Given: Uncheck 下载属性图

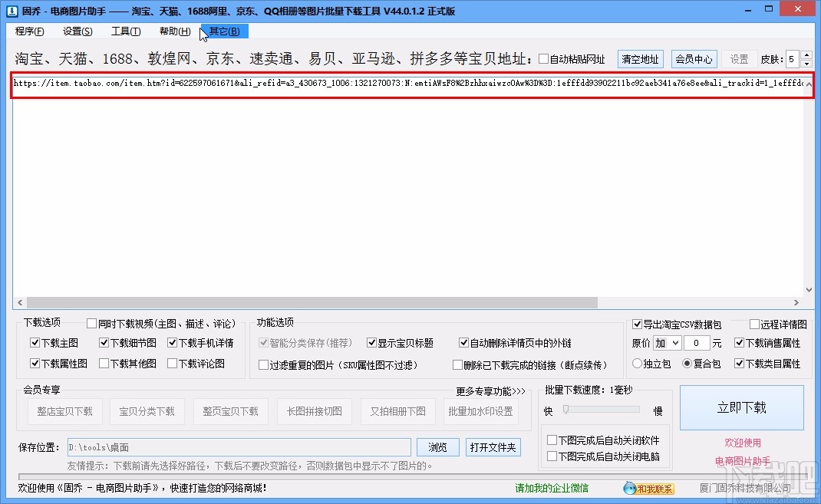Looking at the screenshot, I should [35, 363].
